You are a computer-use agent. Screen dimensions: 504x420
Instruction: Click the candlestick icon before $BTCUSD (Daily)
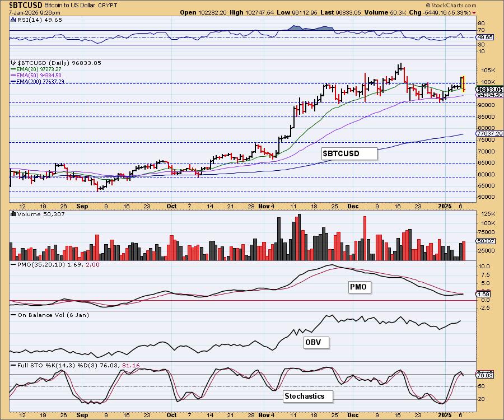point(13,63)
